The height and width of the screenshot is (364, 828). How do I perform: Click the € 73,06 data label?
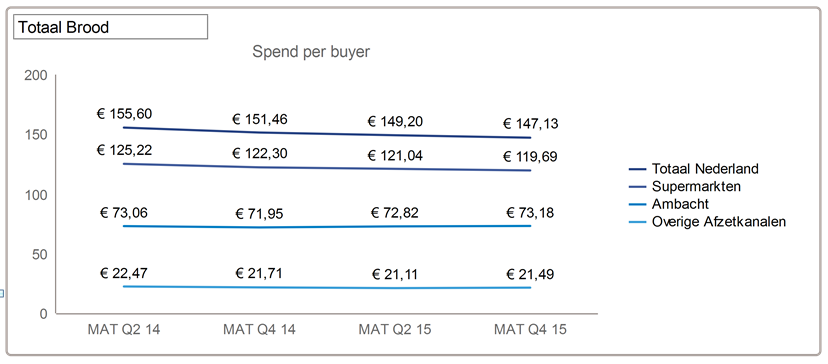(x=124, y=213)
